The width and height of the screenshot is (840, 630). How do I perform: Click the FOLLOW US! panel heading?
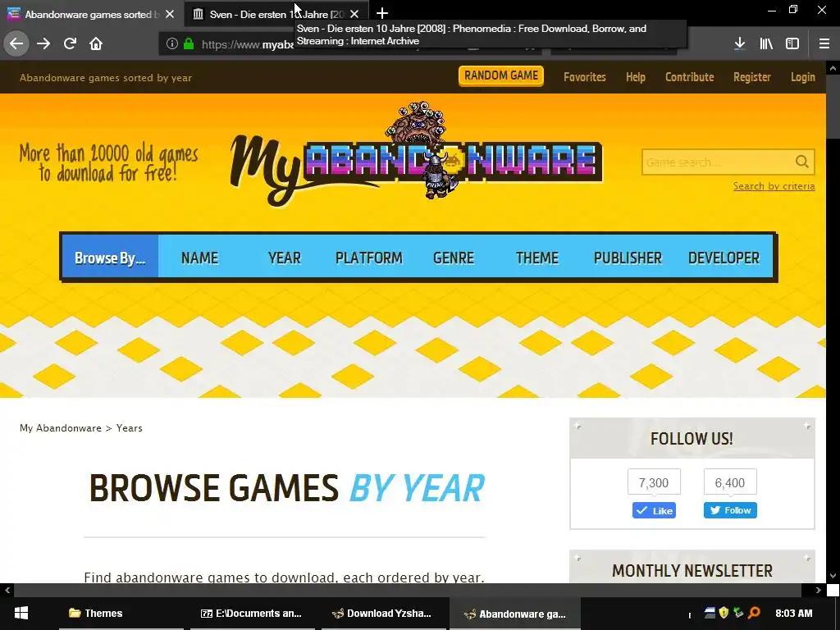click(x=692, y=439)
